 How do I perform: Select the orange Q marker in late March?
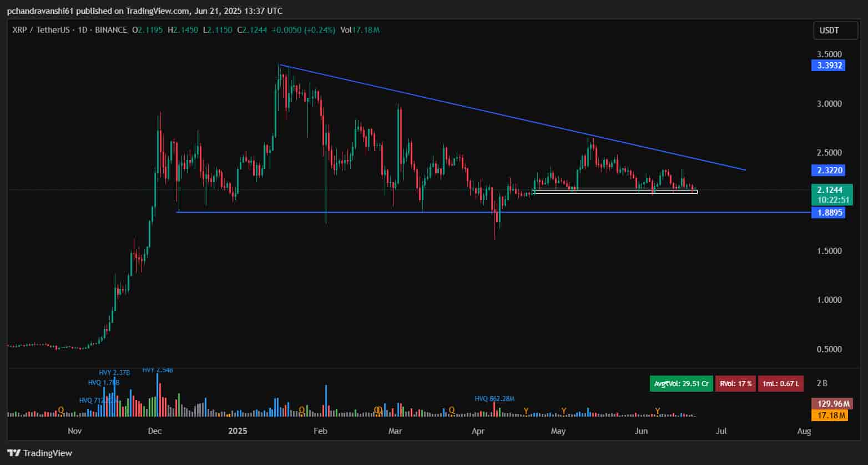[452, 410]
